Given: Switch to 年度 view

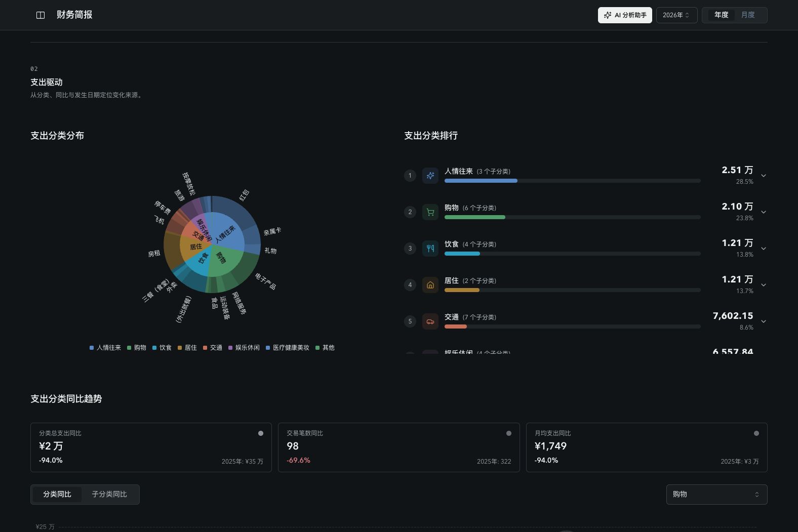Looking at the screenshot, I should [x=721, y=15].
